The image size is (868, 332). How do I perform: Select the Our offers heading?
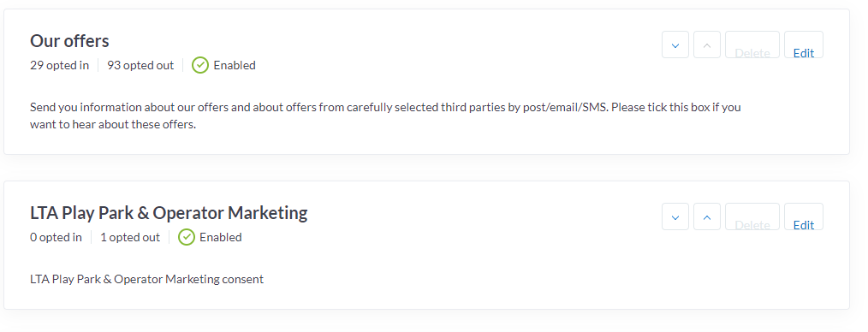69,41
